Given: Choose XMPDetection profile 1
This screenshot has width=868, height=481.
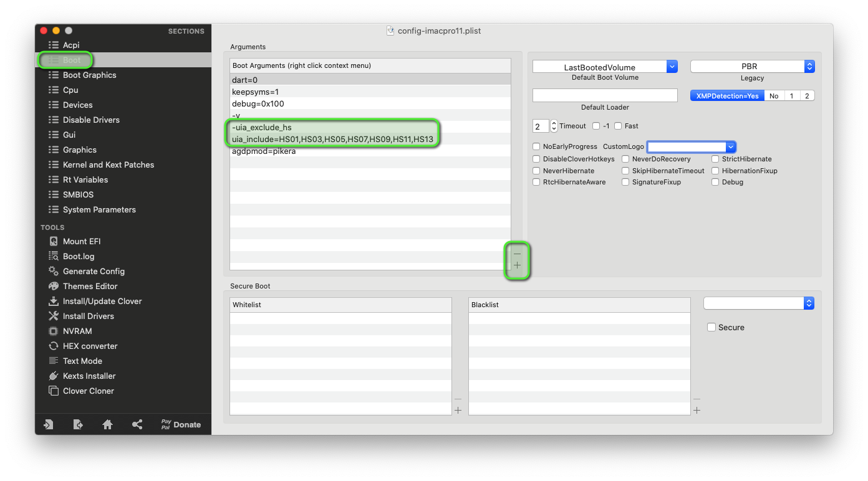Looking at the screenshot, I should click(791, 96).
